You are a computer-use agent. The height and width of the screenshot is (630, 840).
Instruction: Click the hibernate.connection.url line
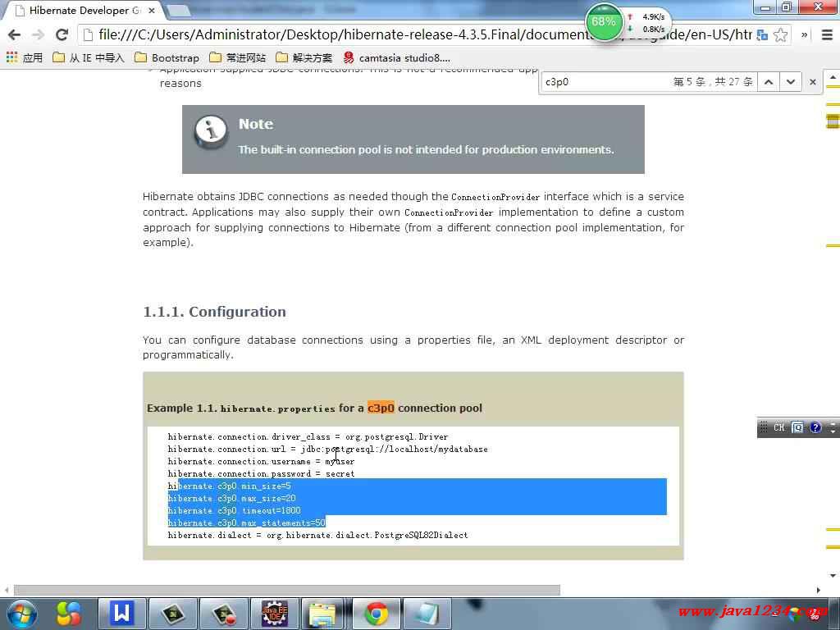pyautogui.click(x=327, y=449)
